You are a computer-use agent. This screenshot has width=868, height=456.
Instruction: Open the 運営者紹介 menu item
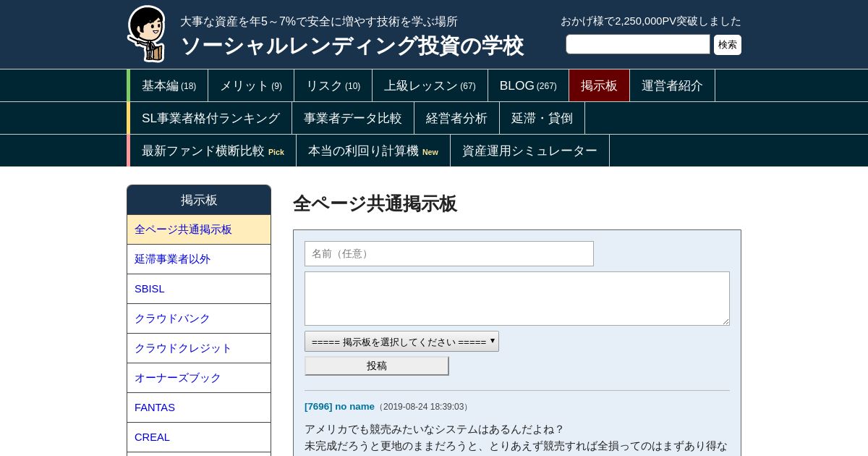click(x=672, y=85)
